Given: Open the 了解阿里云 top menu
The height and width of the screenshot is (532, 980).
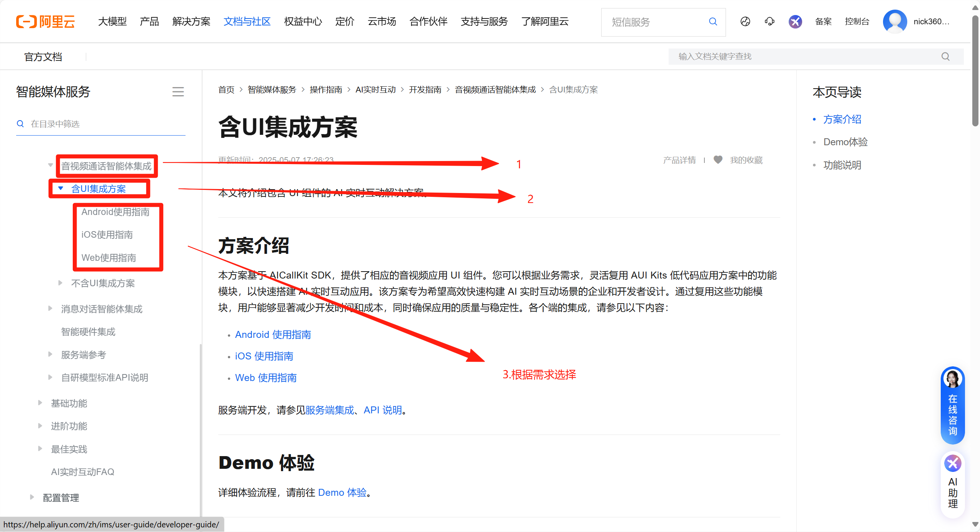Looking at the screenshot, I should 545,22.
